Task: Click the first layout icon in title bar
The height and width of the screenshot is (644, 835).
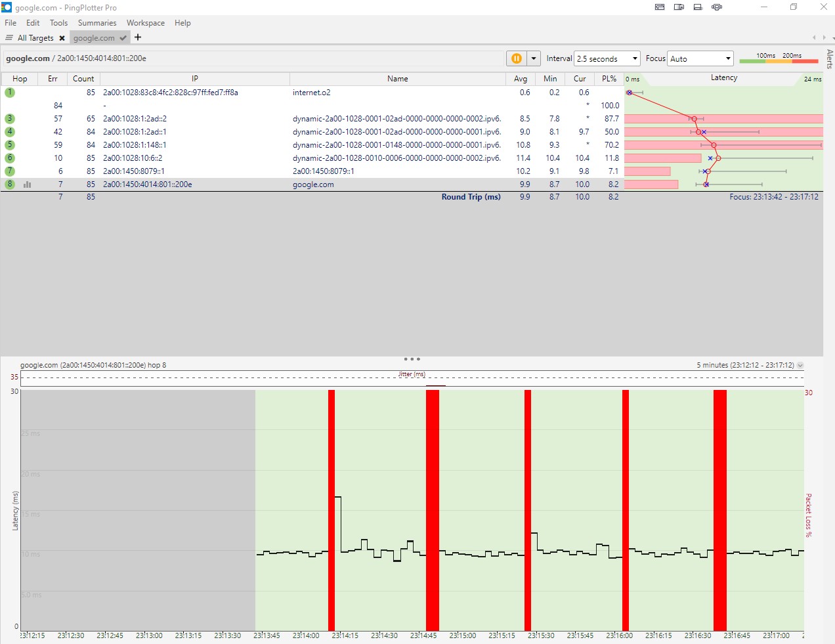Action: coord(660,7)
